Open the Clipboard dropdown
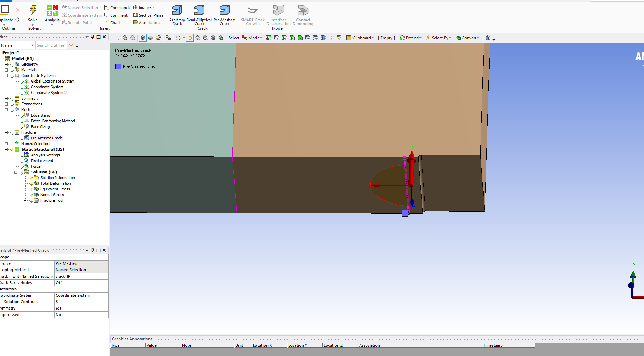Image resolution: width=644 pixels, height=356 pixels. pyautogui.click(x=360, y=38)
